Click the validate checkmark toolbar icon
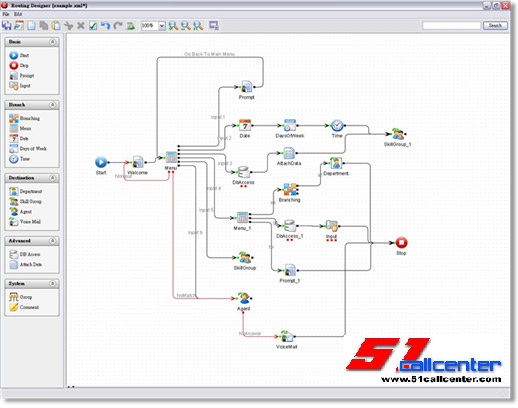The height and width of the screenshot is (408, 518). coord(93,26)
